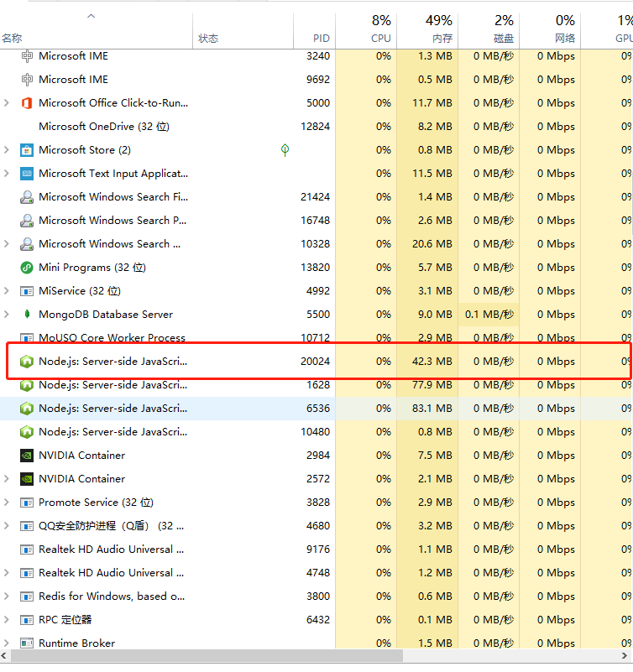Expand the RPC 定位器 group
Screen dimensions: 633x672
7,620
